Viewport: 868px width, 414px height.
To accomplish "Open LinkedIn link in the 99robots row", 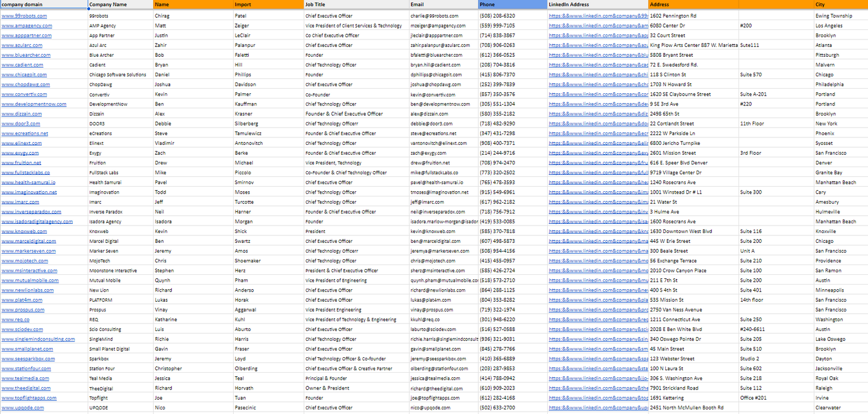I will tap(598, 16).
